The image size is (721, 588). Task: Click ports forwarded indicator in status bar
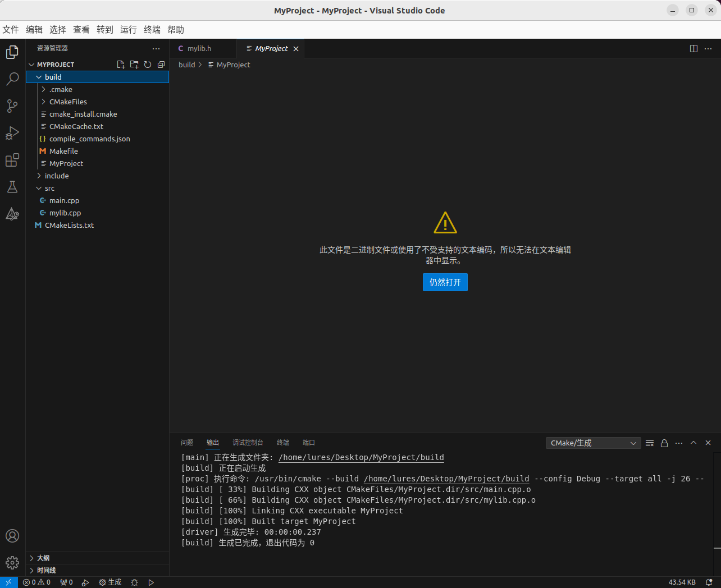coord(66,582)
